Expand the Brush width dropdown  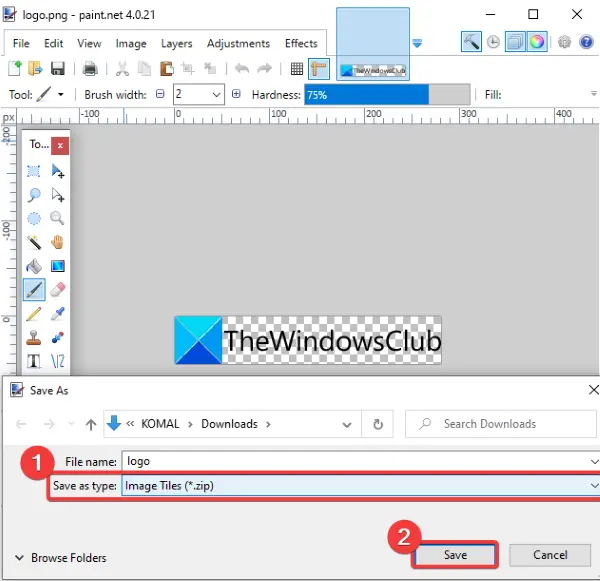coord(216,94)
